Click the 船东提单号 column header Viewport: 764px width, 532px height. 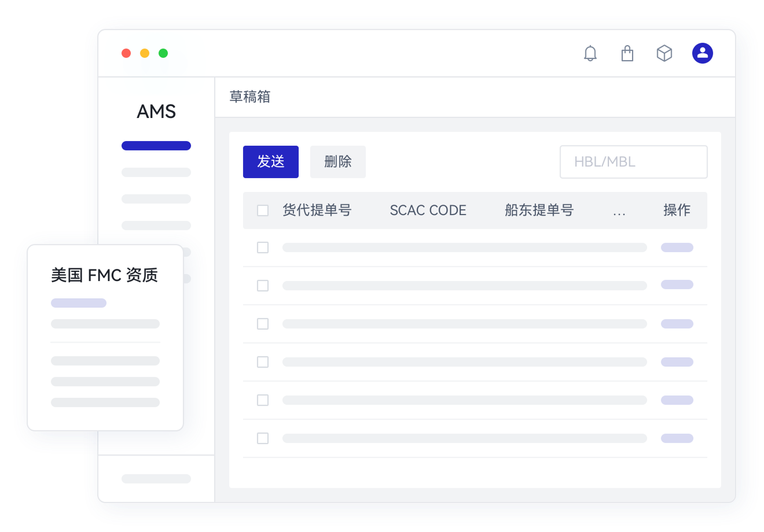click(x=539, y=210)
